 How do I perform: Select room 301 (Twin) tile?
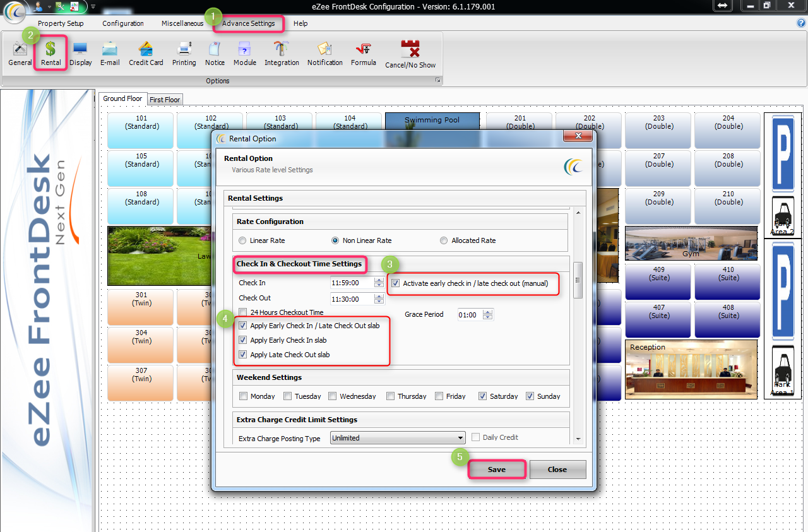pos(141,307)
